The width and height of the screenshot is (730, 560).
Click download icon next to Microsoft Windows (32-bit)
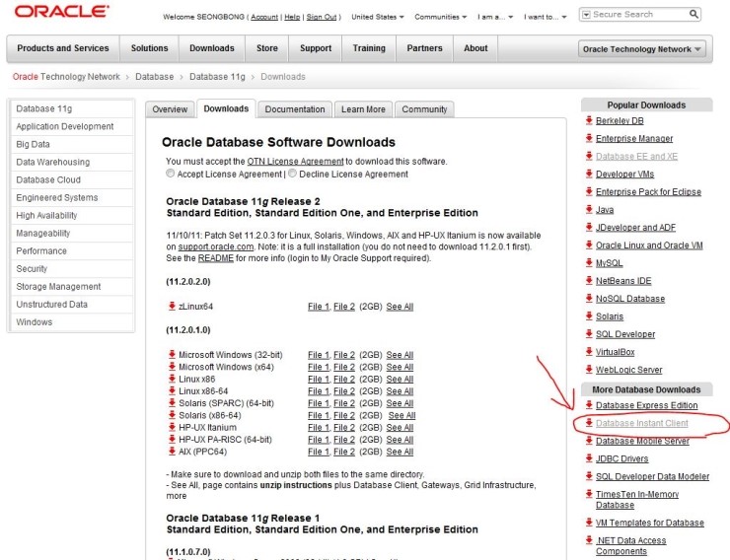(172, 354)
